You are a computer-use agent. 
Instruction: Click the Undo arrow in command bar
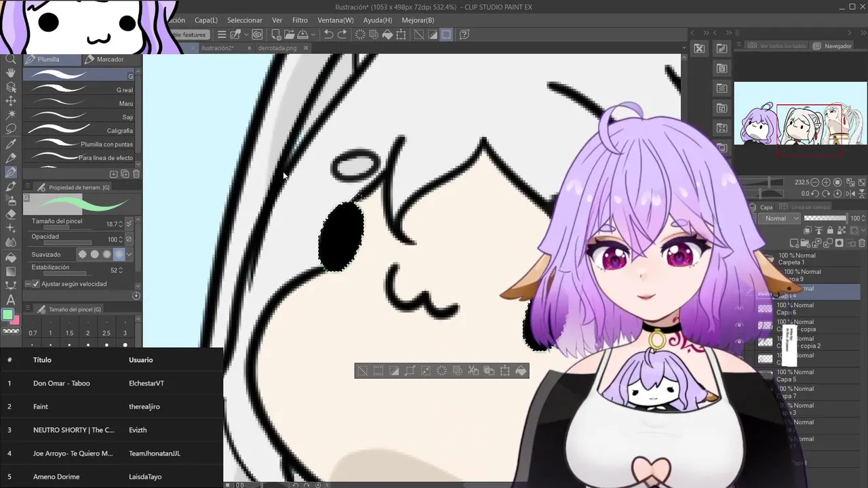[x=329, y=35]
